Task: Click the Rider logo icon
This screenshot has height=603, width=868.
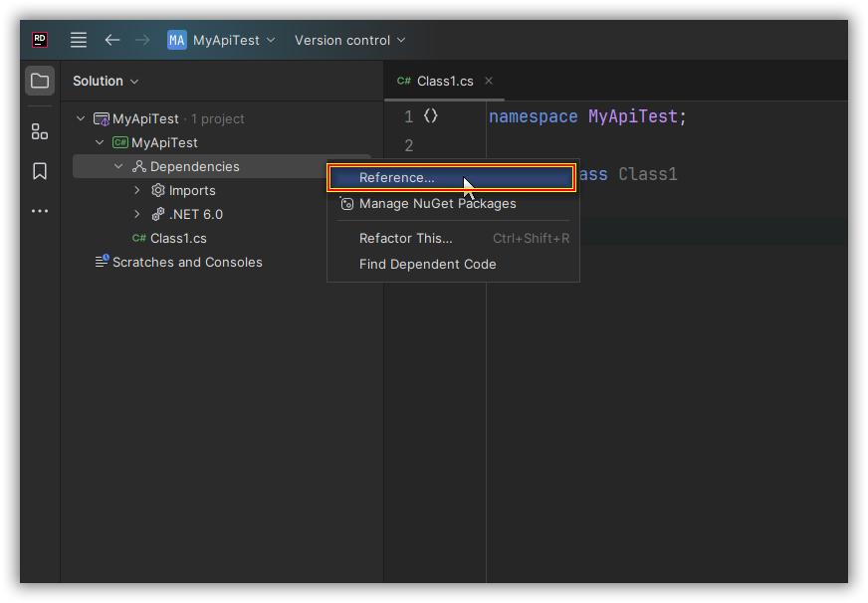Action: pos(40,40)
